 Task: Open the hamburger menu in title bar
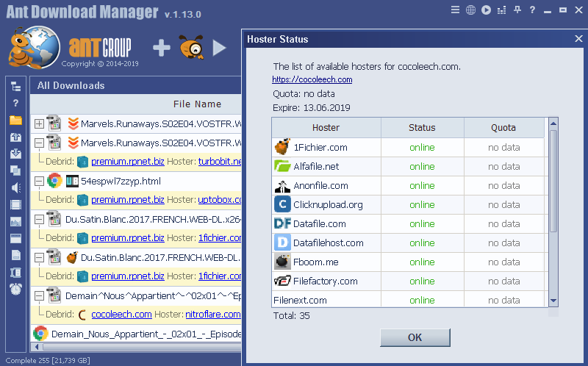(455, 10)
